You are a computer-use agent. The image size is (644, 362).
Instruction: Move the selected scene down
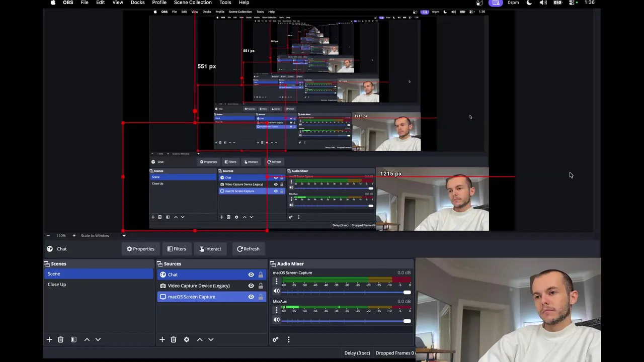pyautogui.click(x=98, y=340)
